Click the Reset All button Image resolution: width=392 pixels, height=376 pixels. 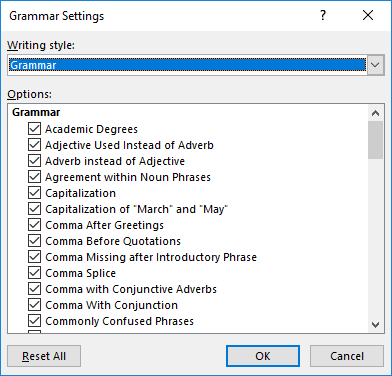click(44, 356)
